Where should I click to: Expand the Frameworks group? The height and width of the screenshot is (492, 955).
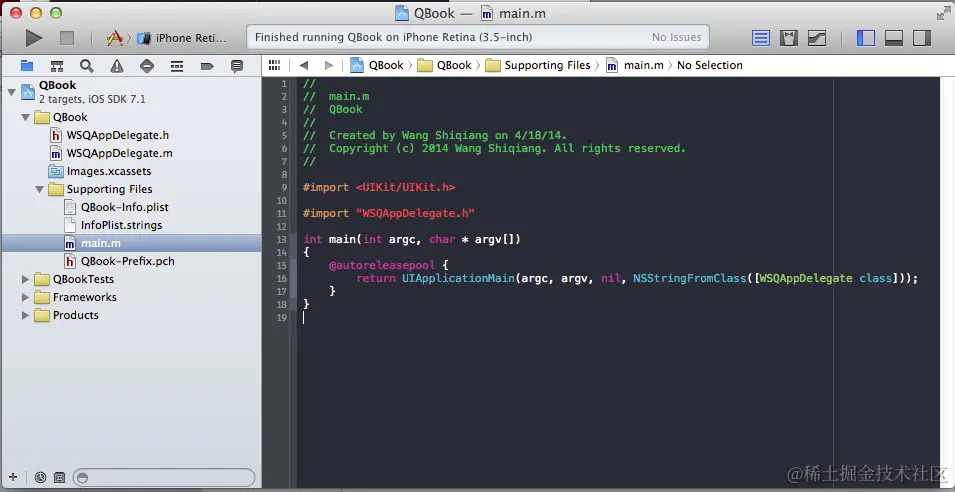pos(26,297)
